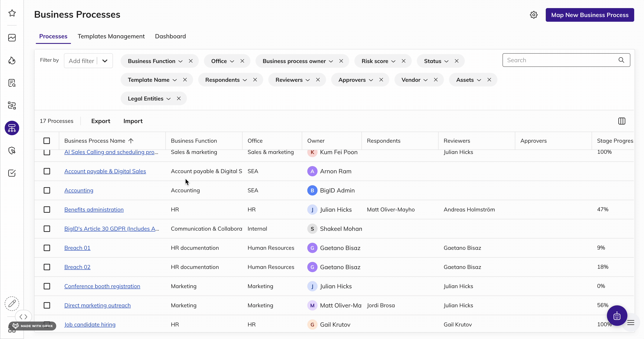
Task: Open the Favorites star icon in sidebar
Action: pos(12,13)
